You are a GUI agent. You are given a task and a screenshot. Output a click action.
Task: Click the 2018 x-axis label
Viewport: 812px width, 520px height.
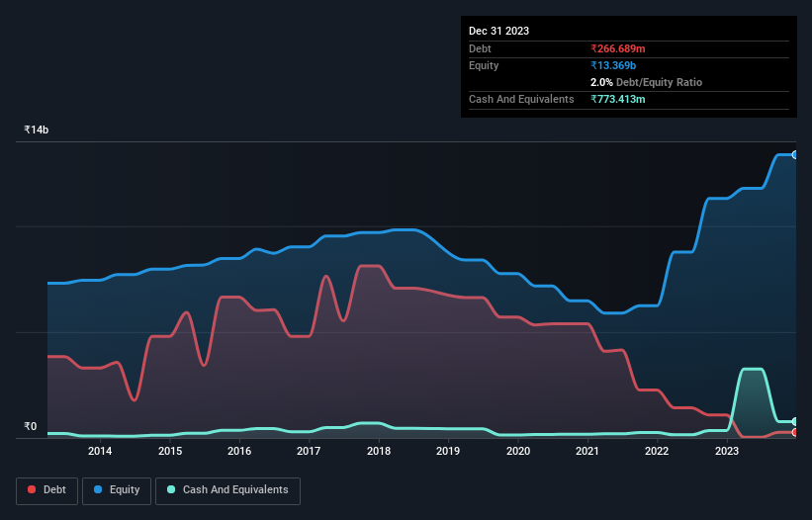click(x=379, y=451)
